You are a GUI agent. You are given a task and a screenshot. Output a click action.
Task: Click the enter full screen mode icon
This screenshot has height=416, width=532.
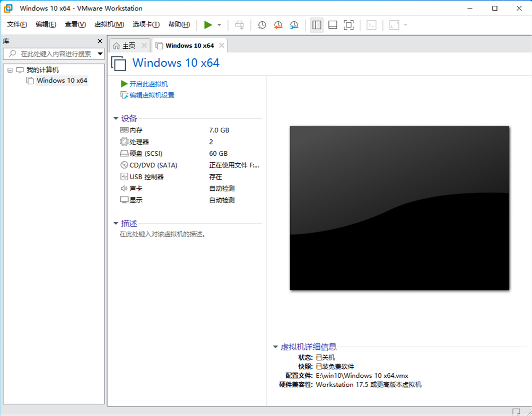click(x=348, y=25)
